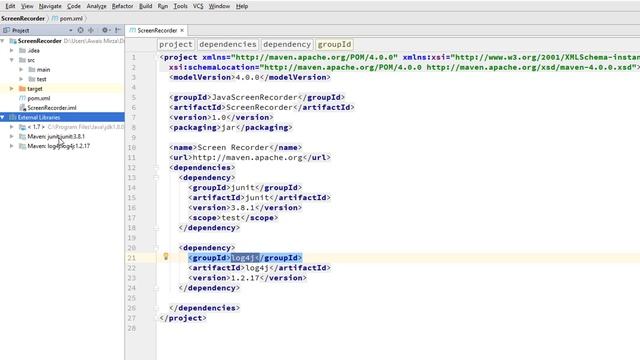Open the Help menu

[x=242, y=6]
